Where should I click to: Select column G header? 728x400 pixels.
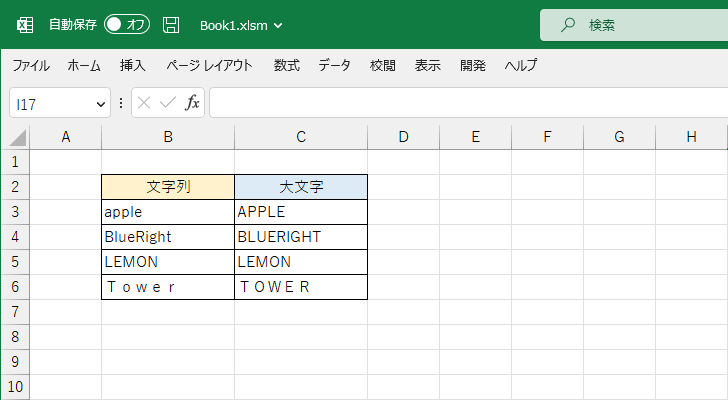(619, 137)
